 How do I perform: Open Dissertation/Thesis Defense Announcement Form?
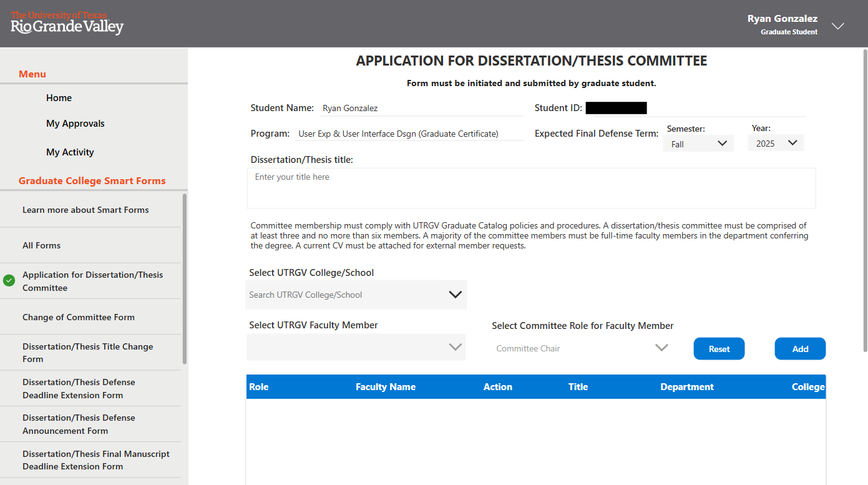click(x=79, y=424)
